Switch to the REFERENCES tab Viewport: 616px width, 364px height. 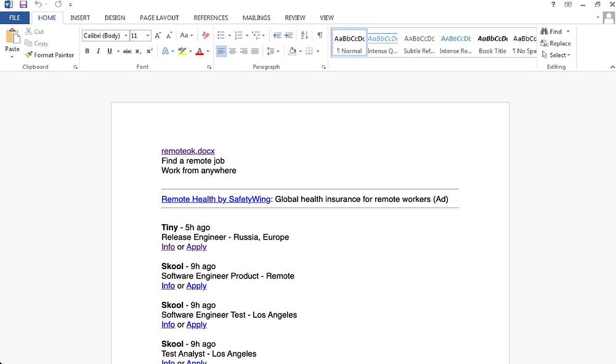(211, 18)
